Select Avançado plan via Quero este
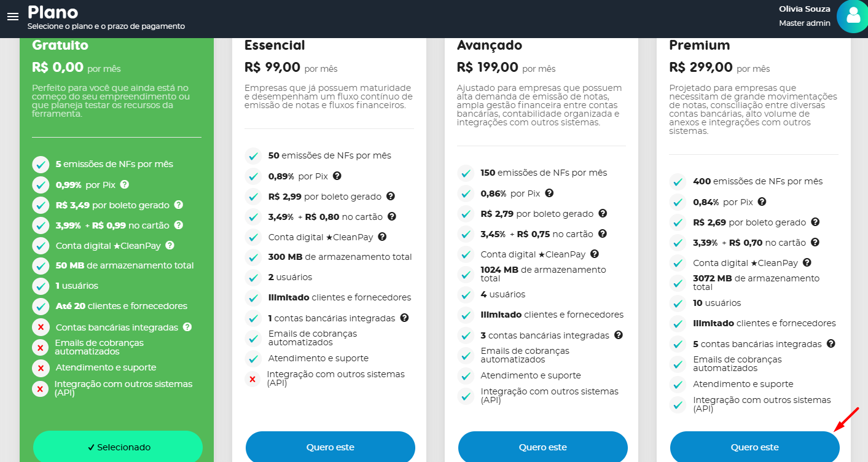Image resolution: width=868 pixels, height=462 pixels. pyautogui.click(x=543, y=447)
